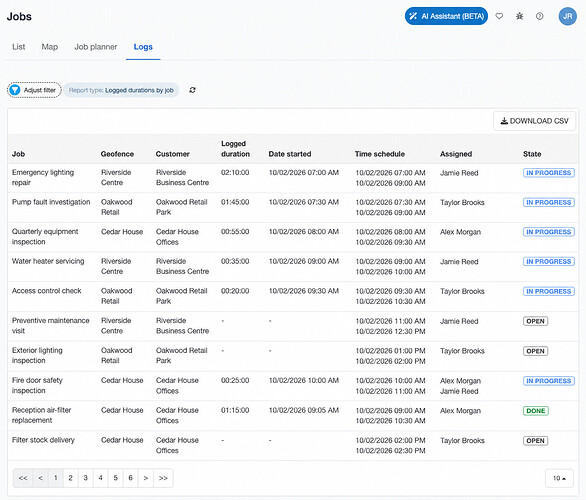Click the Date started column header
The width and height of the screenshot is (586, 500).
(290, 154)
